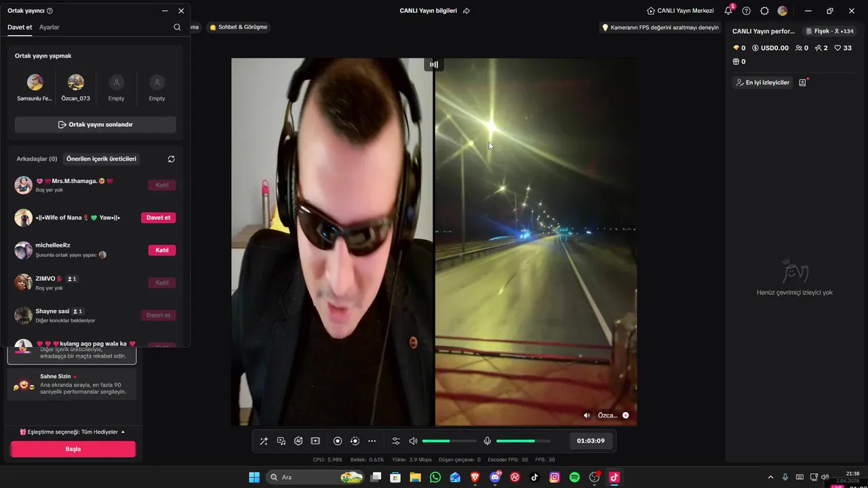Minimize the Ortak yayıncı panel
The image size is (868, 488).
click(165, 11)
